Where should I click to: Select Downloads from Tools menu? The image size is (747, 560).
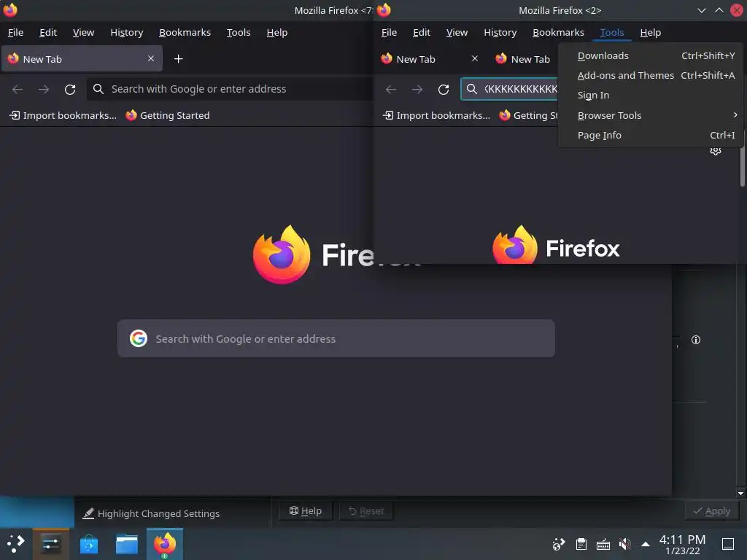[650, 55]
